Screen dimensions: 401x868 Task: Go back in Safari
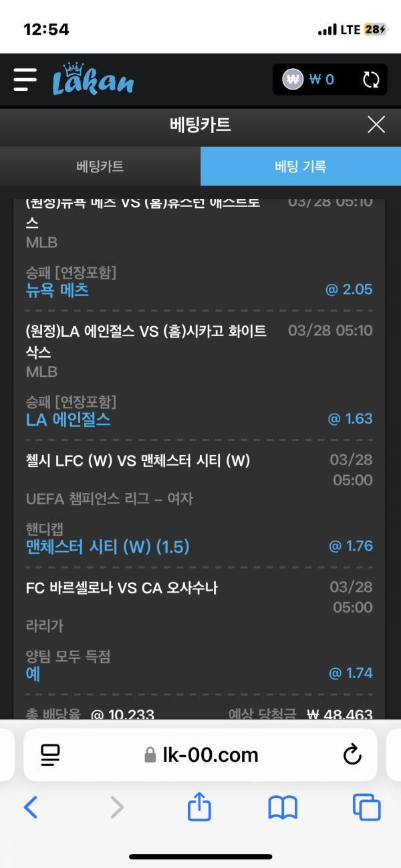coord(31,808)
